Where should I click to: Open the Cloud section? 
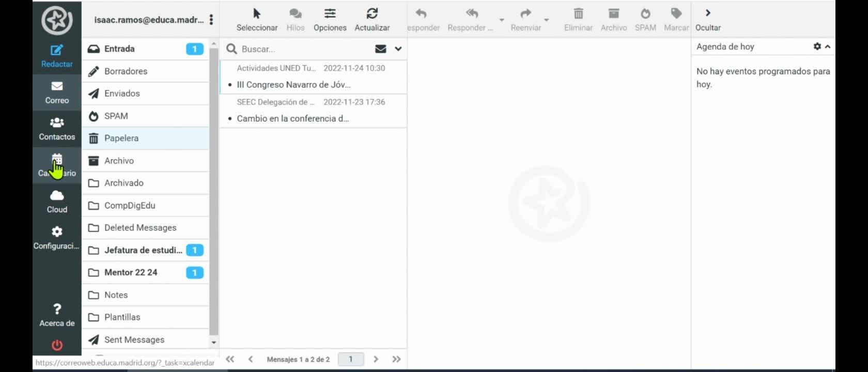tap(57, 202)
